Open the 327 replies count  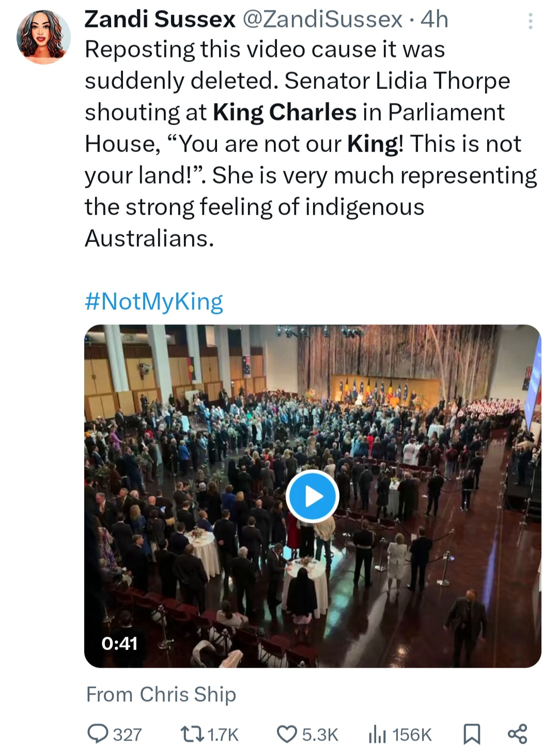coord(127,734)
